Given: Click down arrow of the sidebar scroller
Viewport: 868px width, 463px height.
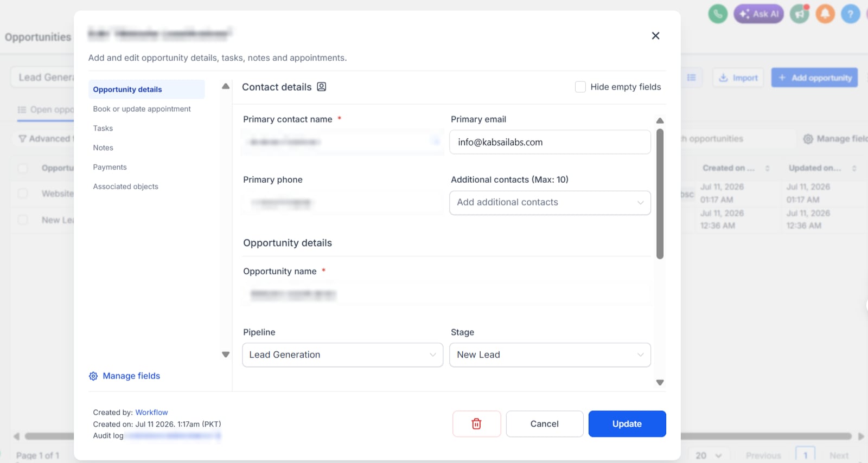Looking at the screenshot, I should 226,355.
